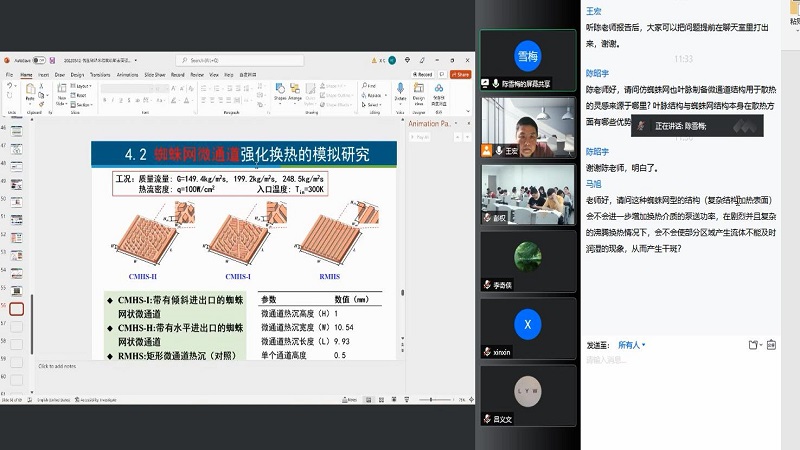Click the Italic formatting icon
The height and width of the screenshot is (450, 800).
pos(113,101)
